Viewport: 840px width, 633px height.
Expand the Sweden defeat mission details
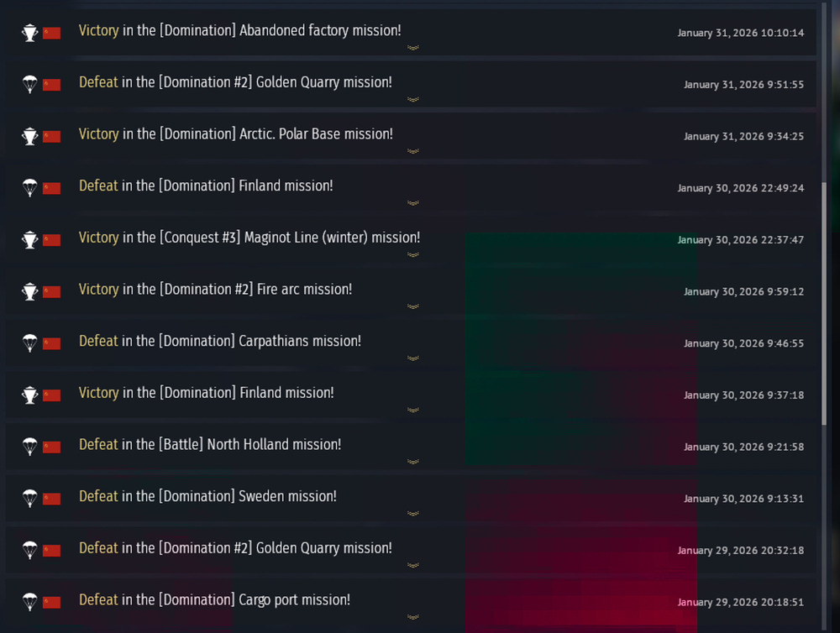413,513
